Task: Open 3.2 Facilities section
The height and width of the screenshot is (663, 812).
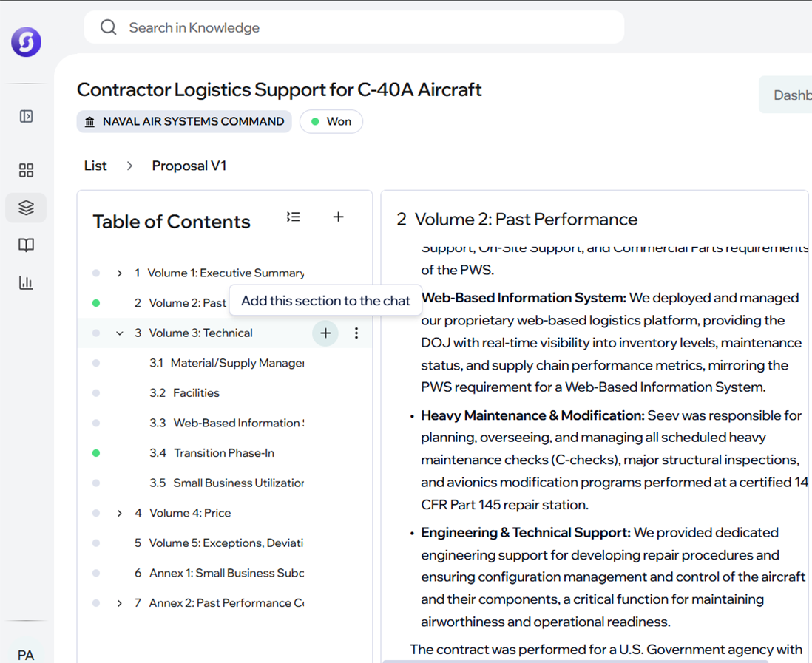Action: (x=184, y=392)
